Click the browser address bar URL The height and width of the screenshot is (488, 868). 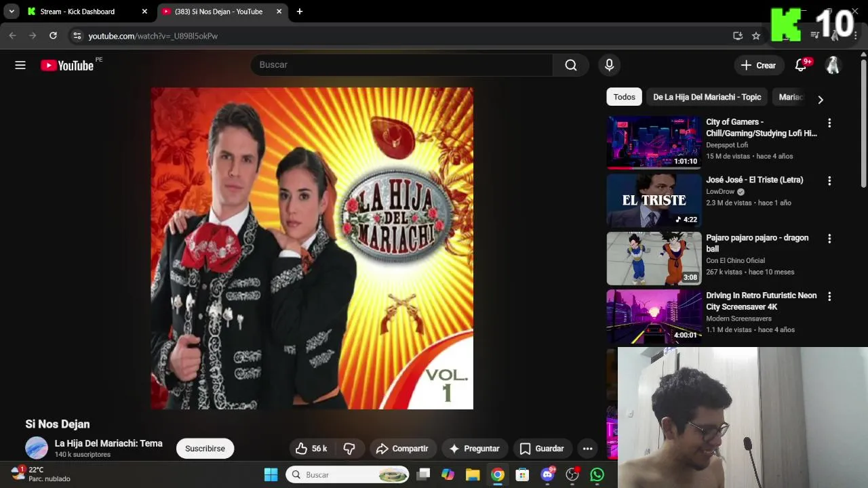point(153,36)
